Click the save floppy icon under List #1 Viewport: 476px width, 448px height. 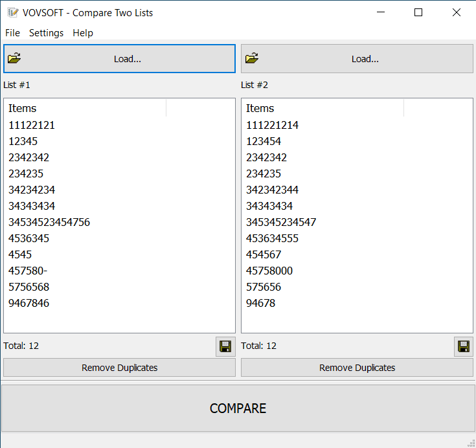click(225, 346)
